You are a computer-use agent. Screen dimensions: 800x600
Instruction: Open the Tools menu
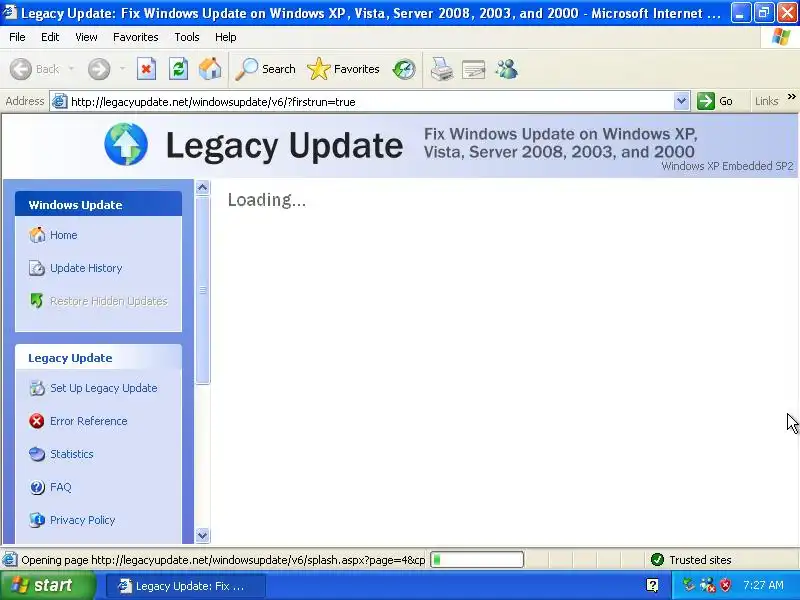(187, 37)
